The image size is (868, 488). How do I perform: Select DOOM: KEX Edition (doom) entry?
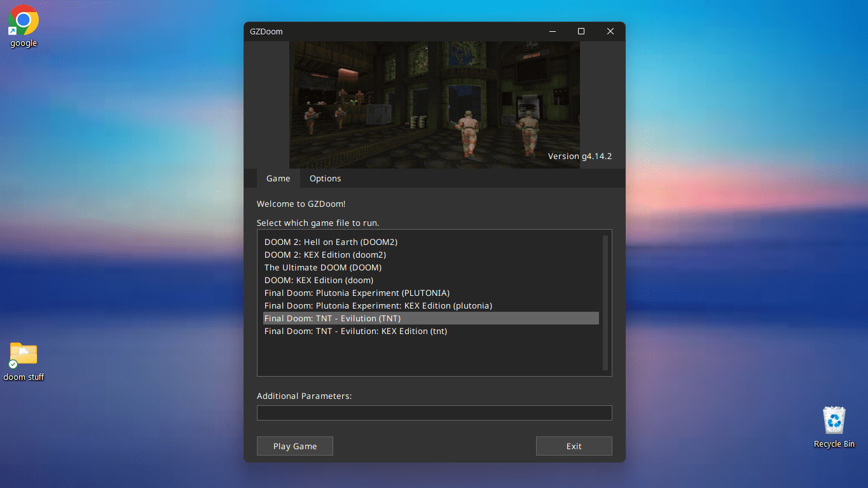point(431,280)
